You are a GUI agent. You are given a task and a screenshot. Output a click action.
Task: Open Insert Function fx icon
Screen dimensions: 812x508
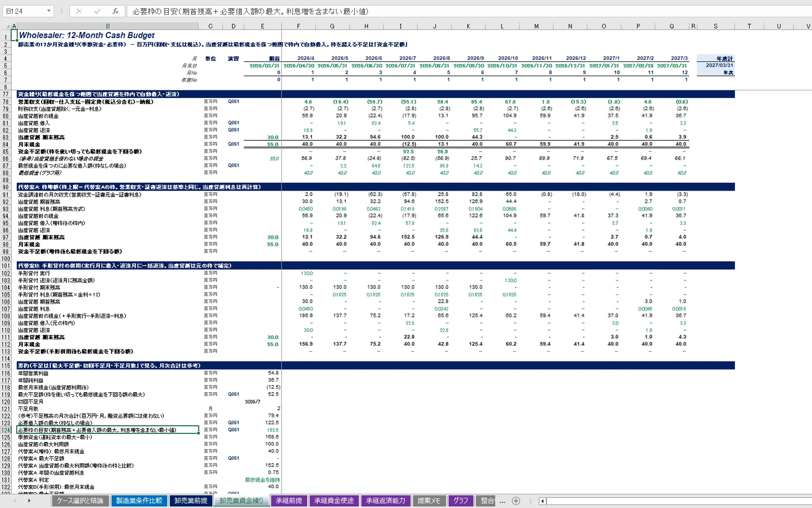tap(116, 11)
